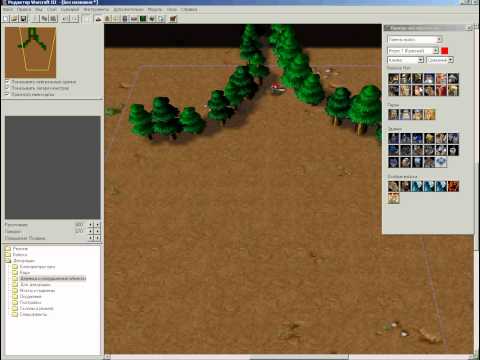Create a new map with the toolbar icon
480x360 pixels.
tap(6, 19)
